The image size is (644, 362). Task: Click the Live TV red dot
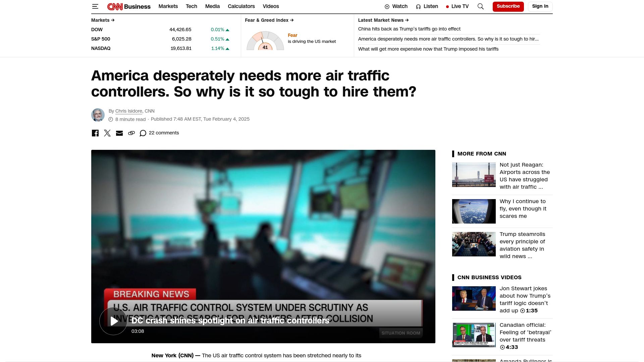coord(447,7)
